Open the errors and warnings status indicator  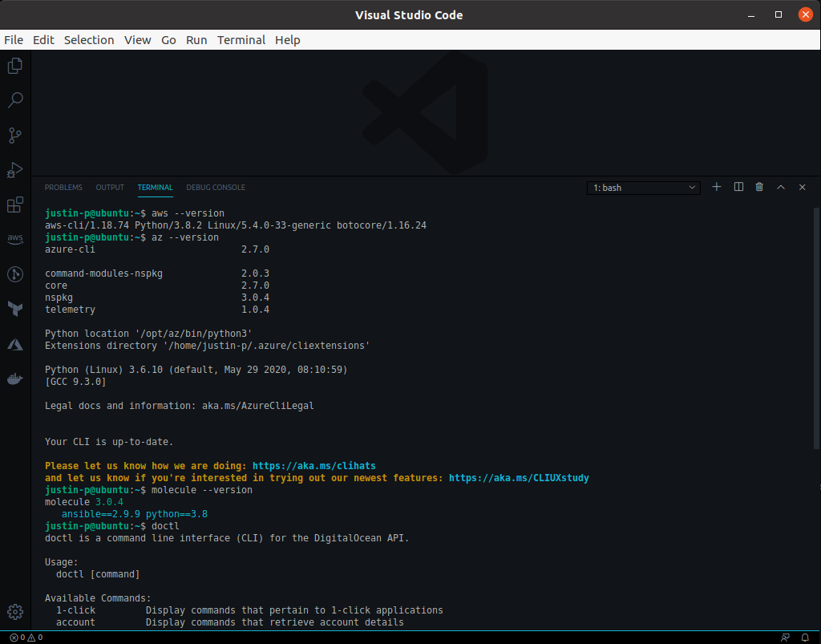26,638
